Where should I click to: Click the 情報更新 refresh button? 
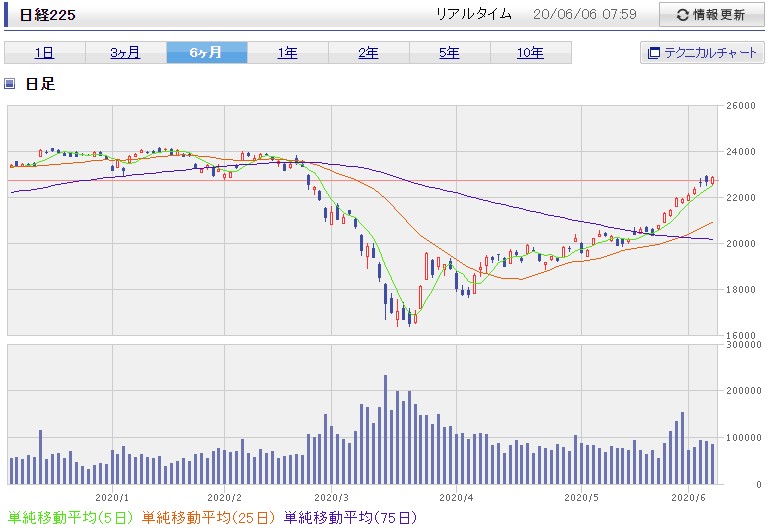pos(711,15)
